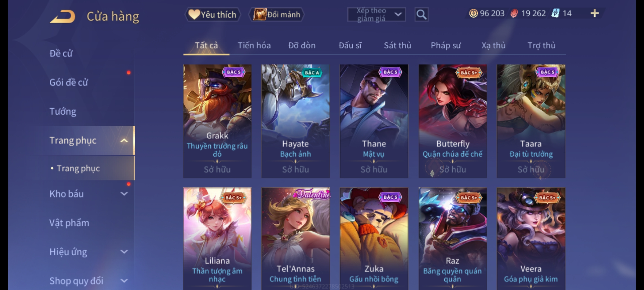
Task: Select the Hayate Bạch ảnh skin card
Action: pos(295,121)
